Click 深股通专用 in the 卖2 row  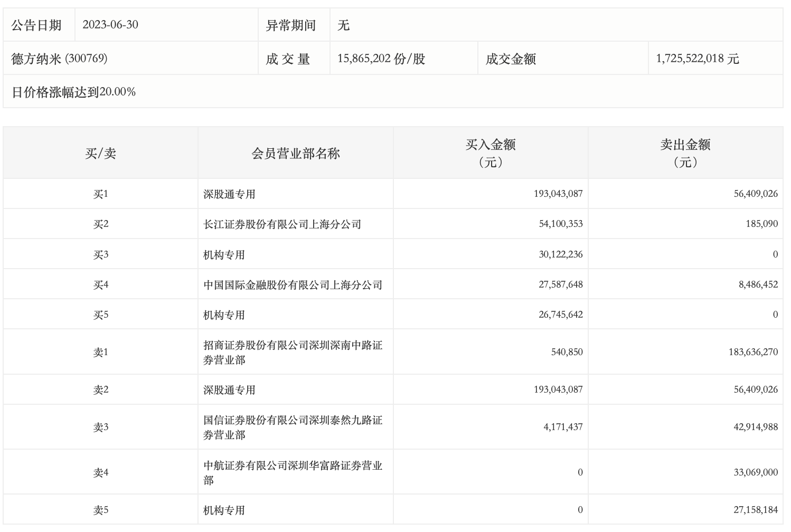point(229,390)
